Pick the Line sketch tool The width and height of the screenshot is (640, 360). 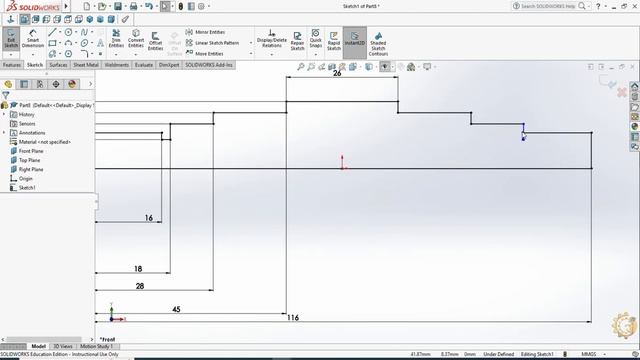tap(52, 32)
